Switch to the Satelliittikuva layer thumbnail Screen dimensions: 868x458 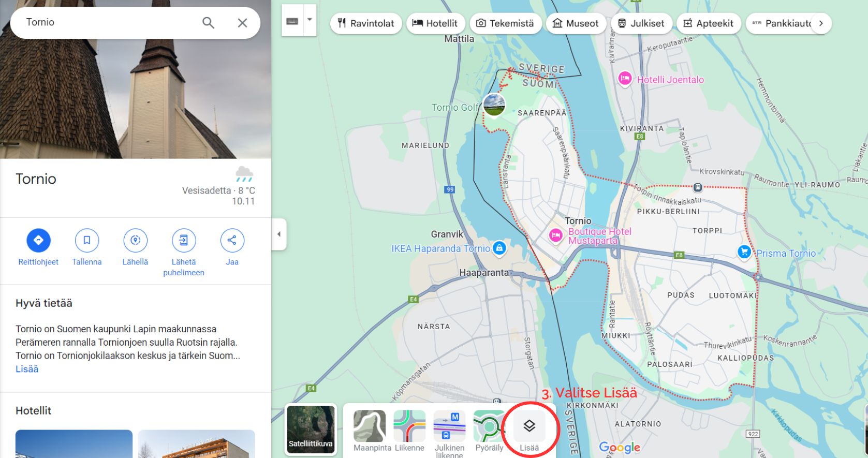311,430
